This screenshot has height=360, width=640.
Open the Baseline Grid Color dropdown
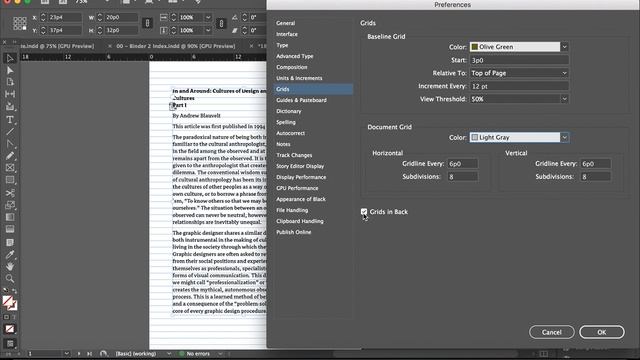click(564, 47)
